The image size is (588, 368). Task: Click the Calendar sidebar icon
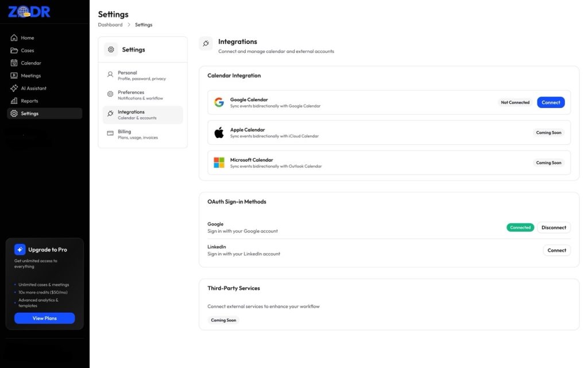coord(14,63)
